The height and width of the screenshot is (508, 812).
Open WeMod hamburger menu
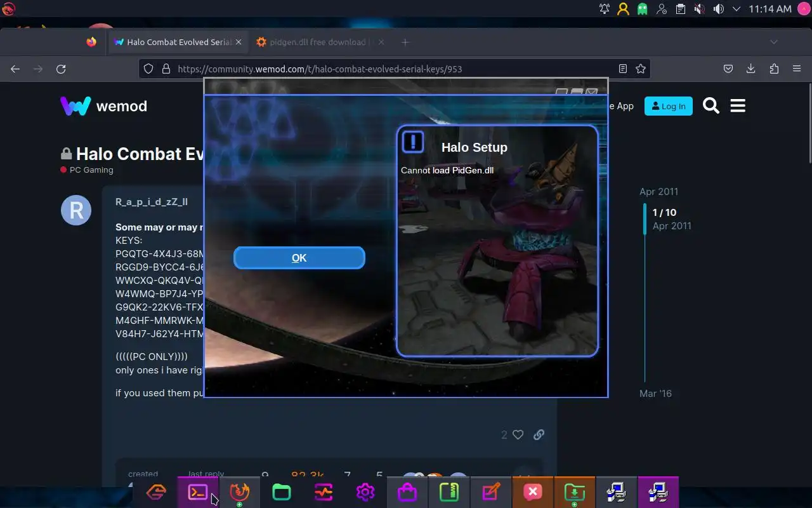(x=738, y=106)
